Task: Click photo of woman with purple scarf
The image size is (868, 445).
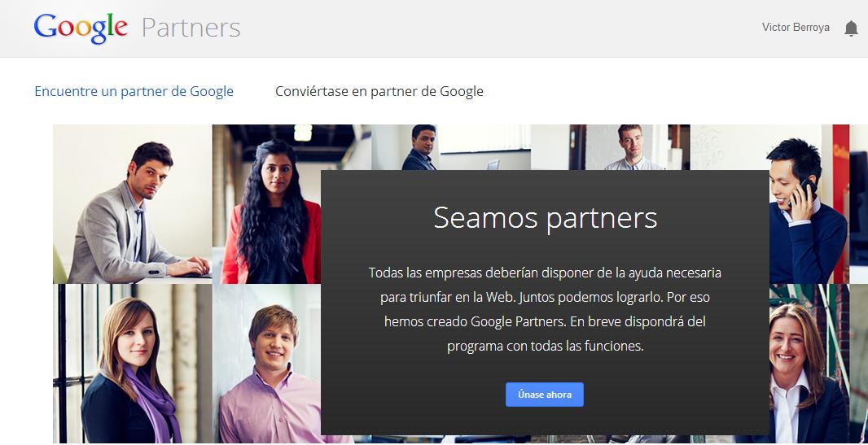Action: [x=132, y=364]
